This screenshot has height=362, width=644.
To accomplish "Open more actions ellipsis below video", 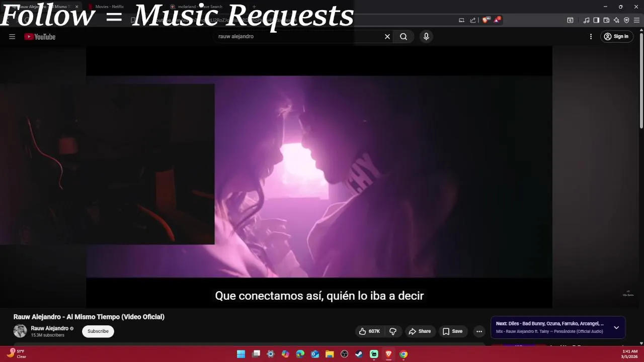I will (x=479, y=331).
